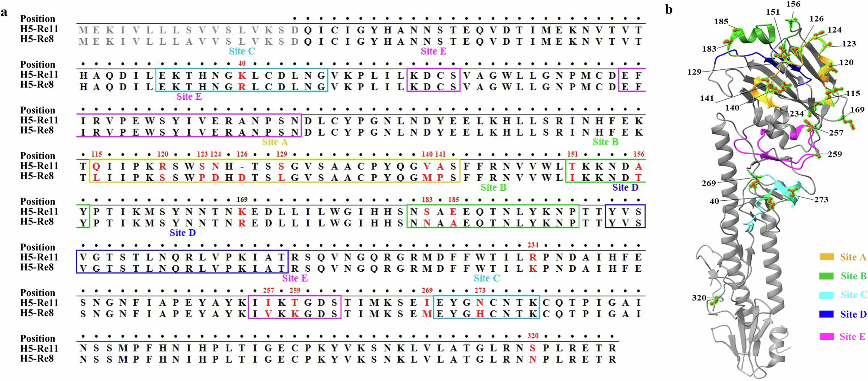Click residue label 257 on the 3D structure
The image size is (868, 381).
836,133
